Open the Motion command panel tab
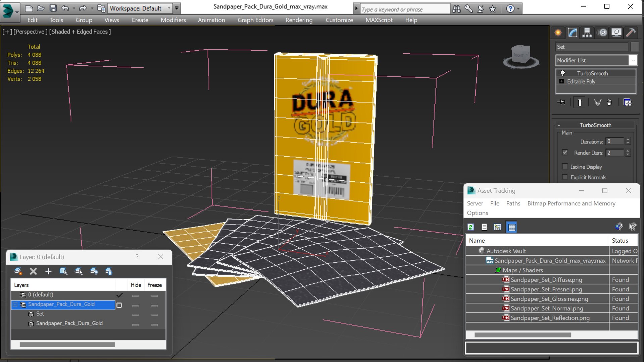644x362 pixels. click(x=603, y=33)
